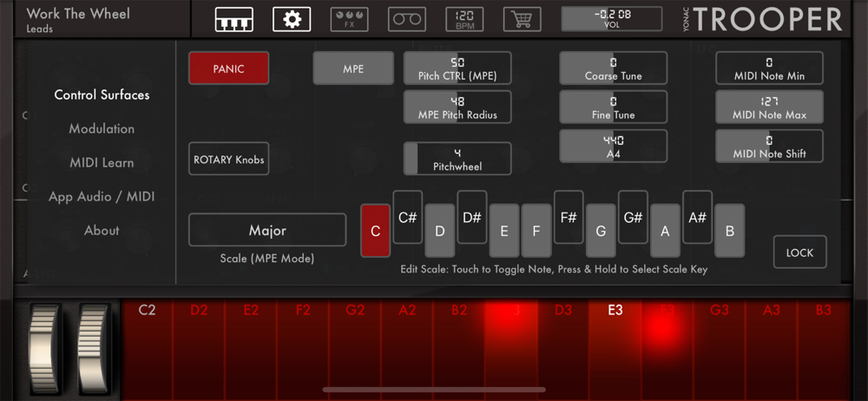Open App Audio / MIDI settings

[102, 197]
